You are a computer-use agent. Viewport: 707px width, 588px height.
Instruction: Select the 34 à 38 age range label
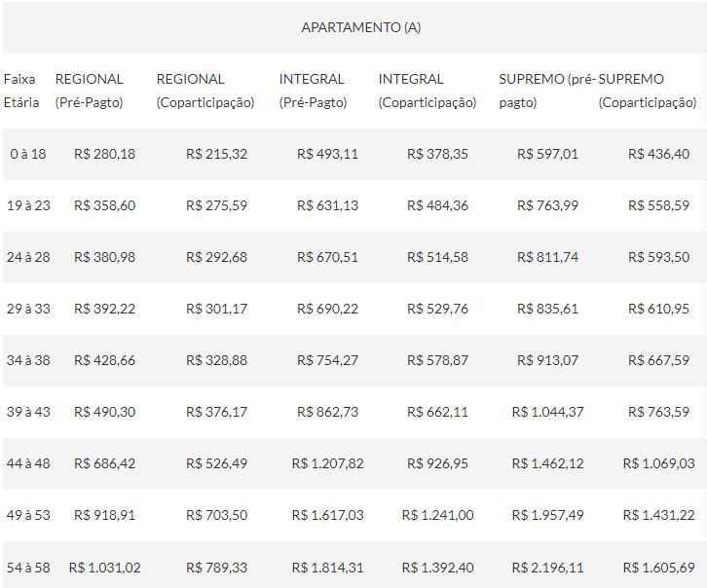28,360
